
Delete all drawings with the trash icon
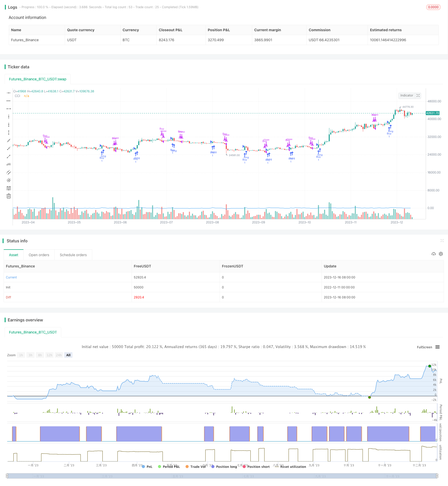pyautogui.click(x=9, y=196)
